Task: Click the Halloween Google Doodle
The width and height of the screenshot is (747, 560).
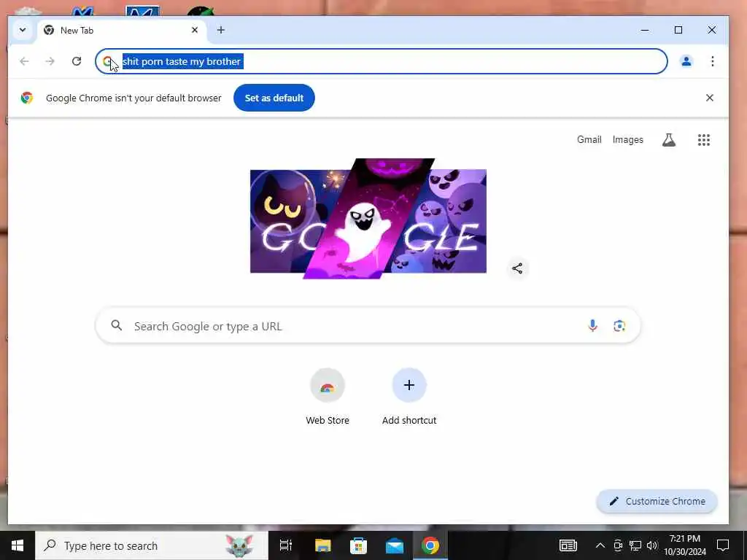Action: [x=368, y=219]
